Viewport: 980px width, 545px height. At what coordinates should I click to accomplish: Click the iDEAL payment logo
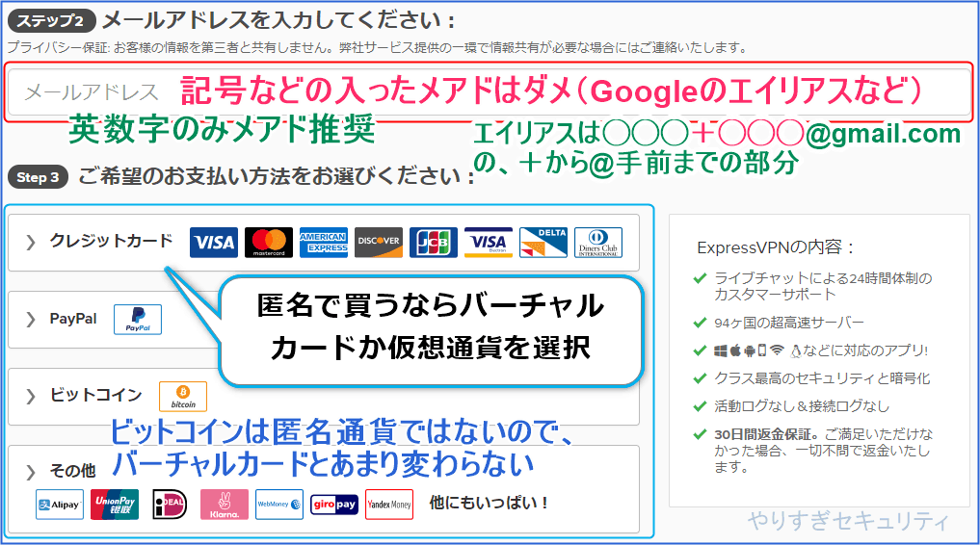(170, 505)
